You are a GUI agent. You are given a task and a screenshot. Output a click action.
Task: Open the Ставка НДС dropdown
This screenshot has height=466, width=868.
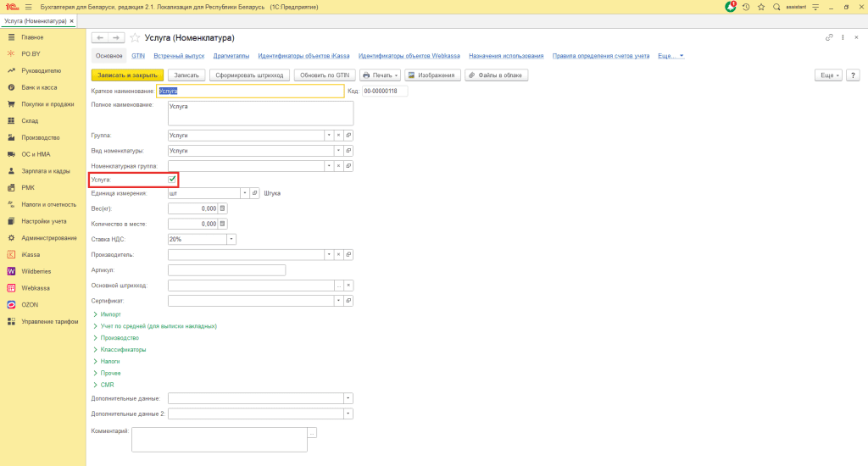tap(231, 239)
